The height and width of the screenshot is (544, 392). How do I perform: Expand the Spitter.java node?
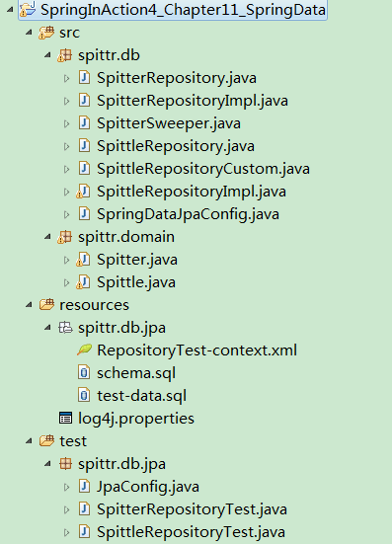(x=66, y=261)
